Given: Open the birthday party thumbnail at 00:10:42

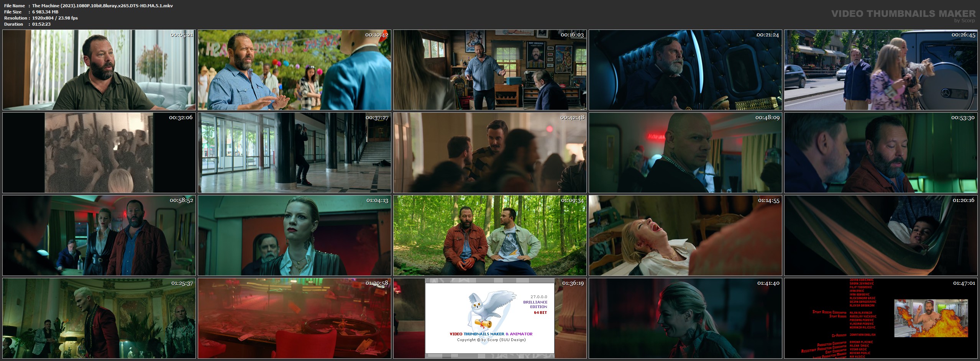Looking at the screenshot, I should click(294, 70).
